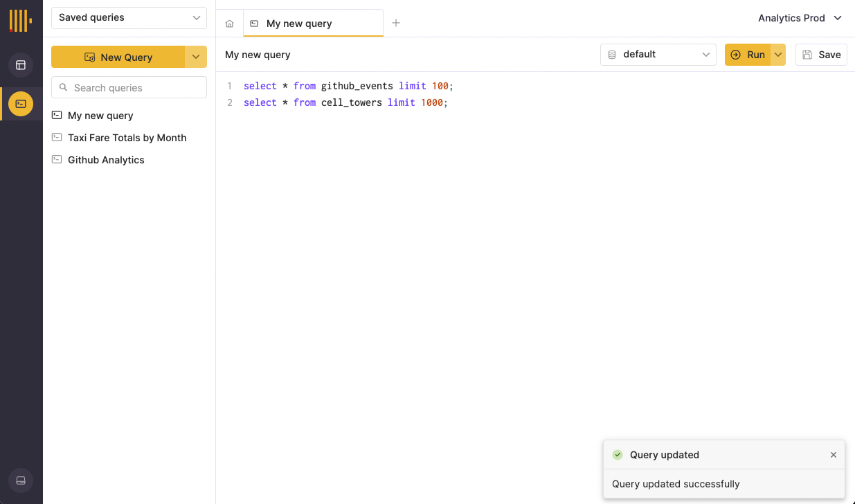Viewport: 855px width, 504px height.
Task: Open the Run button's dropdown chevron
Action: coord(777,54)
